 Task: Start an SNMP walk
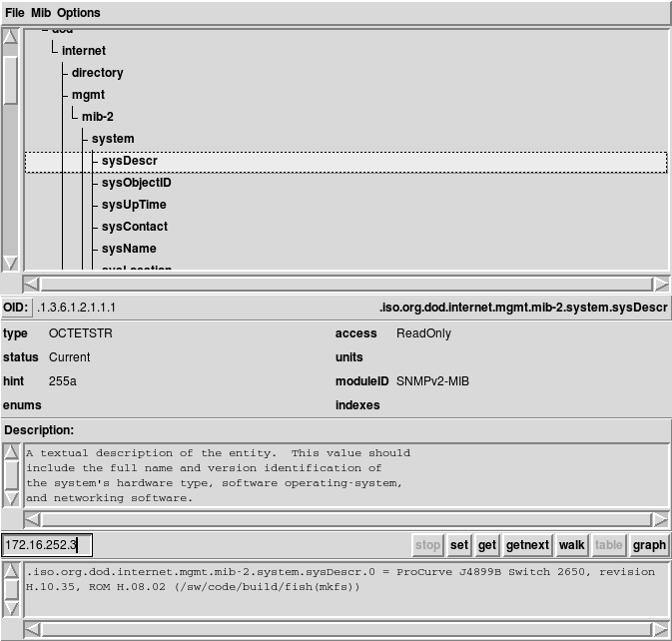point(571,545)
